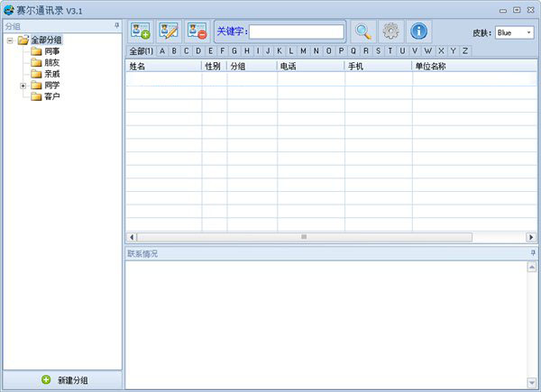The width and height of the screenshot is (541, 392).
Task: Click the green plus icon by 新建分组
Action: [46, 379]
